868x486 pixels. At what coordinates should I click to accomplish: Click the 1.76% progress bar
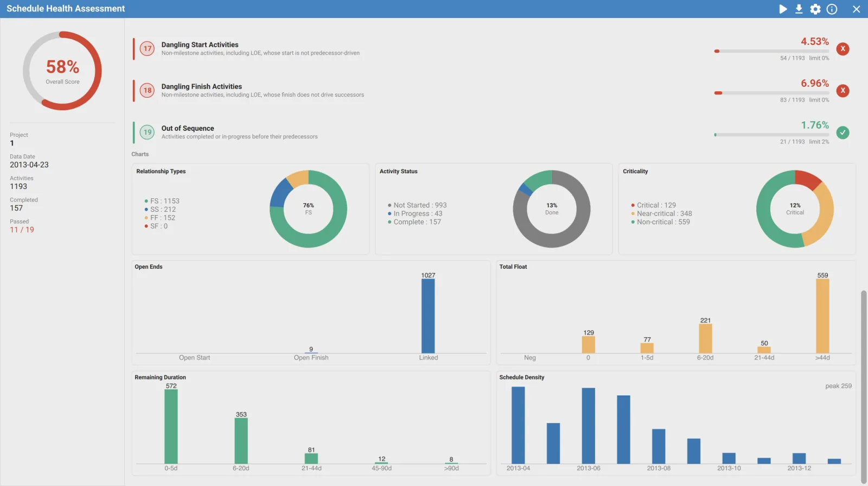771,135
